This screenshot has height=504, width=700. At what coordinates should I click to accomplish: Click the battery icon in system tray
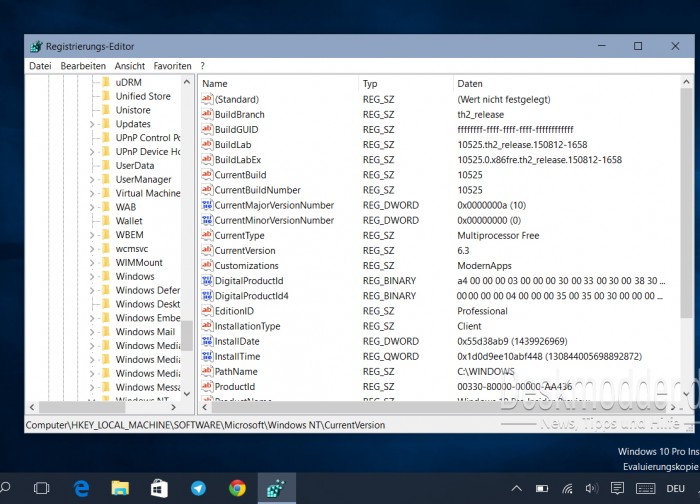pyautogui.click(x=542, y=488)
